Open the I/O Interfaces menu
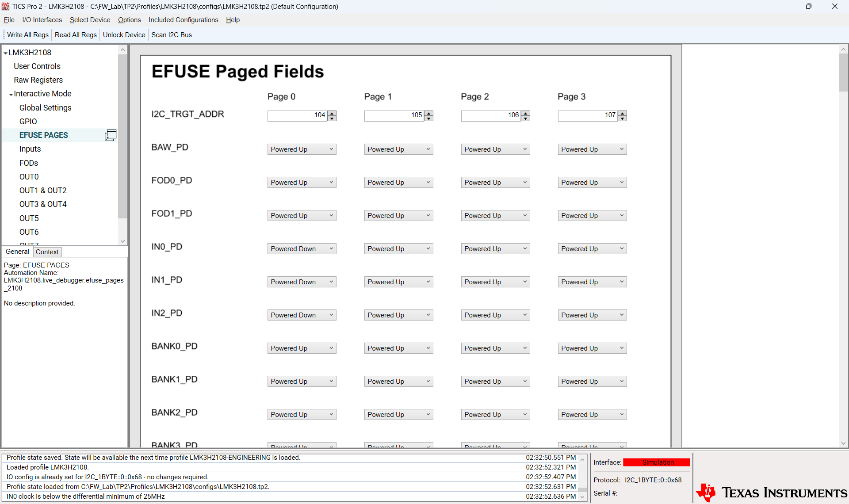The width and height of the screenshot is (849, 504). tap(42, 20)
